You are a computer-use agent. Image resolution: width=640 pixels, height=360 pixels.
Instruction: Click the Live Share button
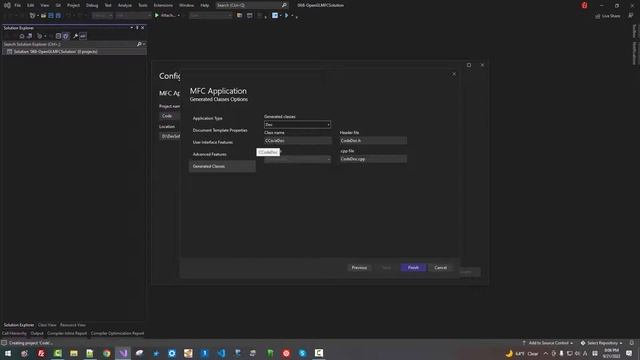click(607, 16)
